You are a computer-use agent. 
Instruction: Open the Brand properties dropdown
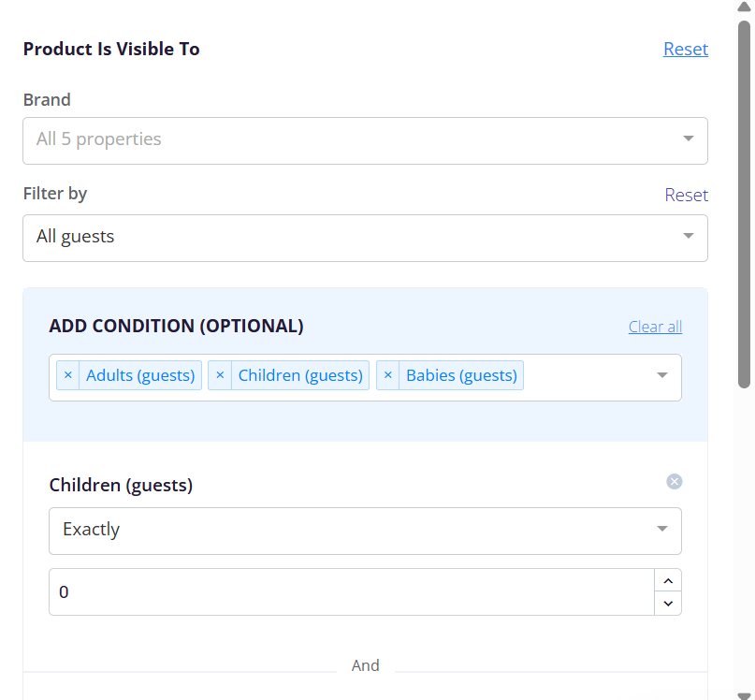coord(365,140)
